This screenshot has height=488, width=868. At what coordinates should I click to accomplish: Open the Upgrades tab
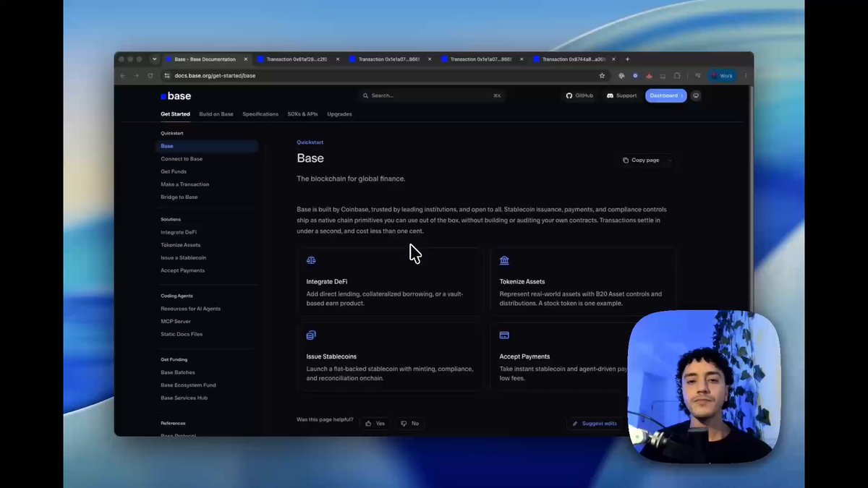pos(339,114)
